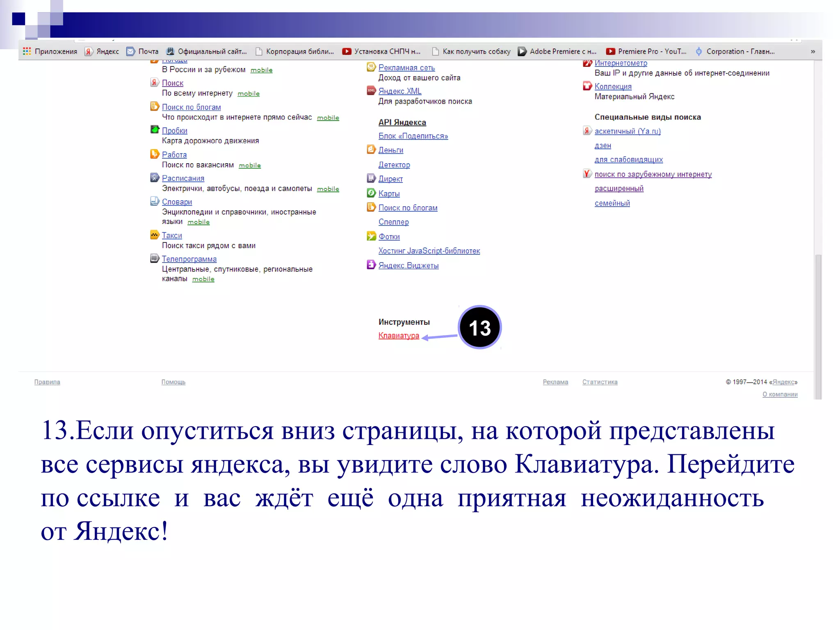Viewport: 840px width, 630px height.
Task: Open the Поиск link
Action: point(172,83)
